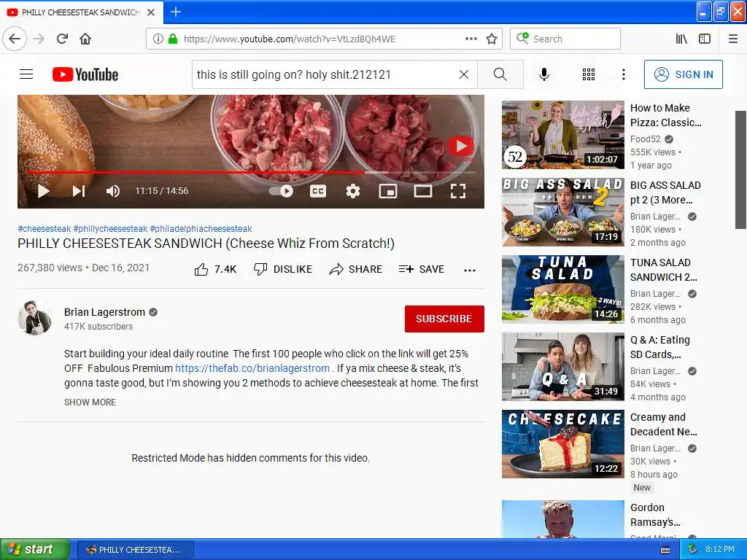Open on-screen keyboard tray icon
The height and width of the screenshot is (560, 747).
tap(665, 550)
